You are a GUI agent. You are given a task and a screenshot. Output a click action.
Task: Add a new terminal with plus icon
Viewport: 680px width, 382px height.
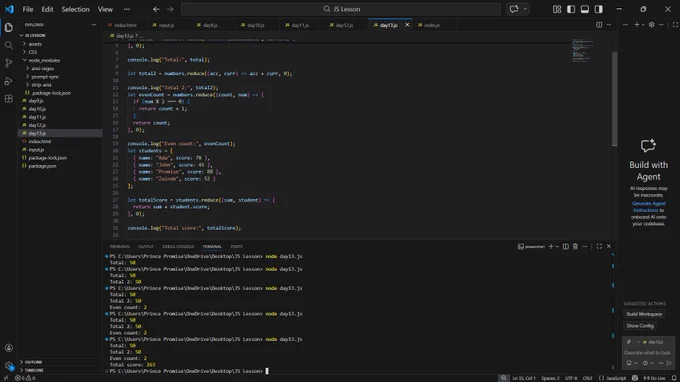point(551,246)
